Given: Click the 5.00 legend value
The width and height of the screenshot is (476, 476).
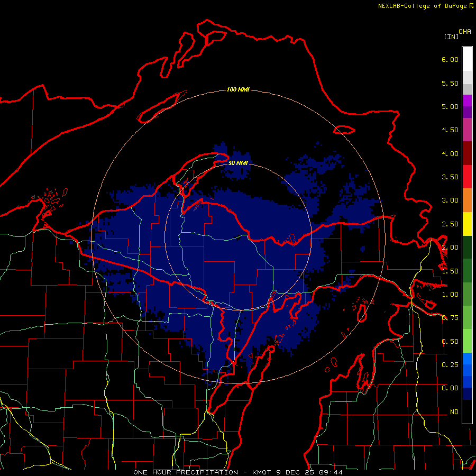Looking at the screenshot, I should click(x=450, y=106).
